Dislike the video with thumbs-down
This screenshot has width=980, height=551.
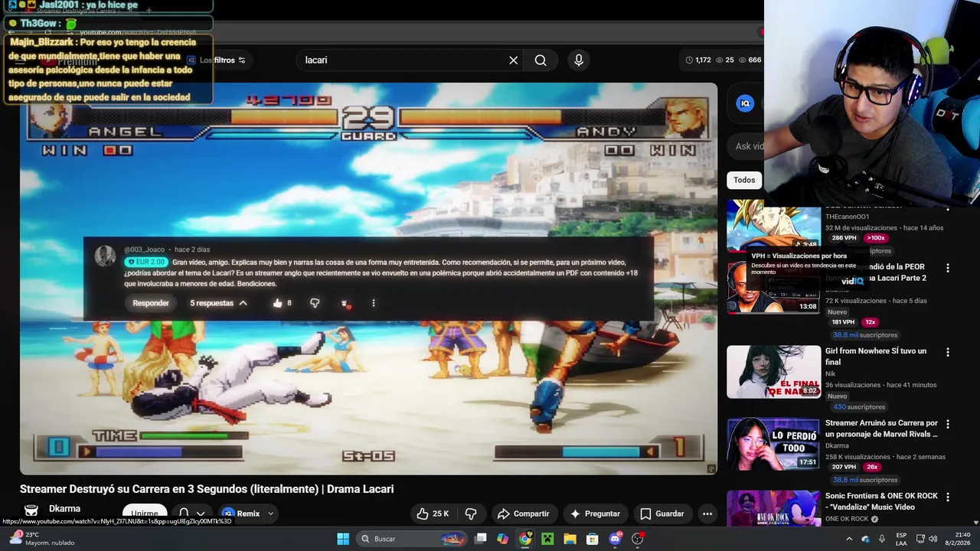pyautogui.click(x=471, y=514)
